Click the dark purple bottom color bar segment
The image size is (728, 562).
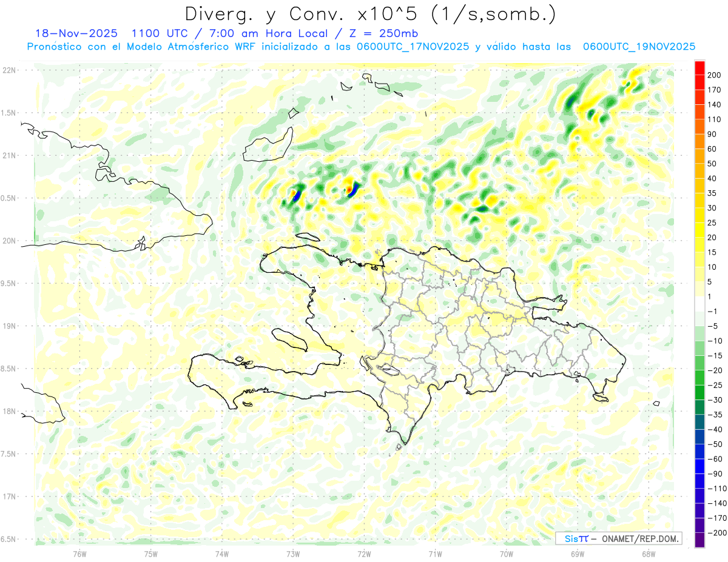(x=699, y=540)
